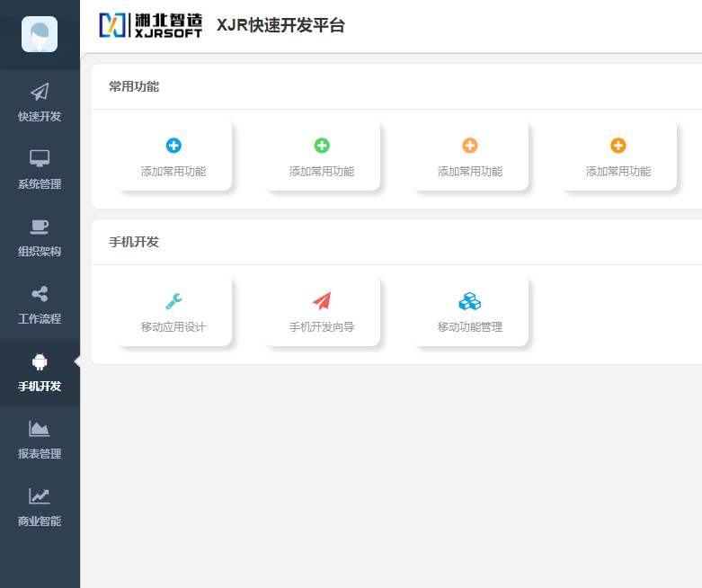Open the 系统管理 monitor sidebar icon
702x588 pixels.
[x=40, y=158]
